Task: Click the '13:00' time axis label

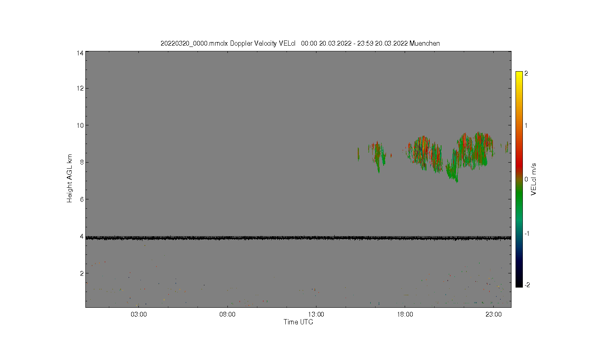Action: [316, 315]
